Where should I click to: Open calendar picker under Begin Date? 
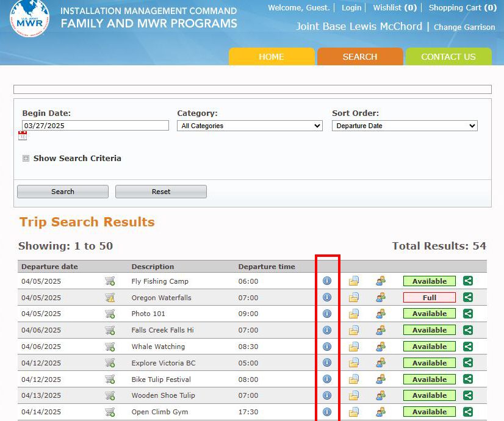click(23, 136)
